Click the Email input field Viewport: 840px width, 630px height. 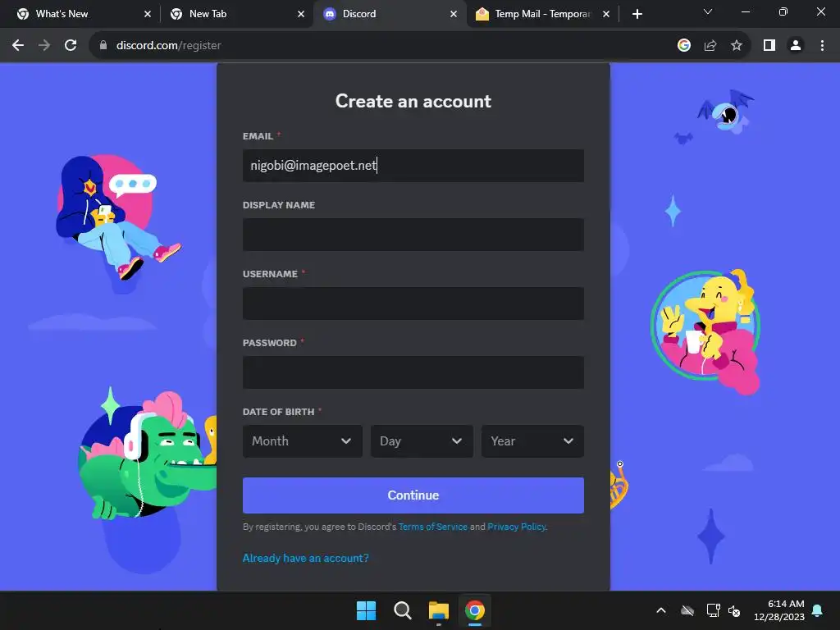(x=413, y=166)
